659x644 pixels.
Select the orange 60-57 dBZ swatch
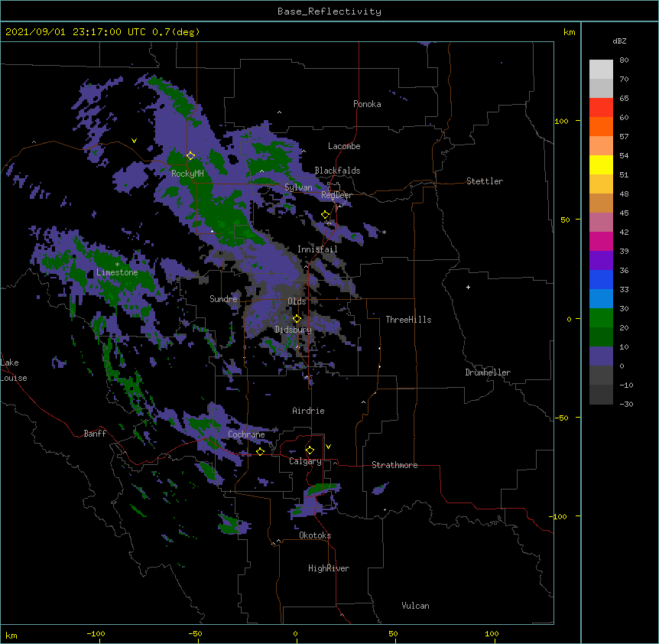click(601, 126)
